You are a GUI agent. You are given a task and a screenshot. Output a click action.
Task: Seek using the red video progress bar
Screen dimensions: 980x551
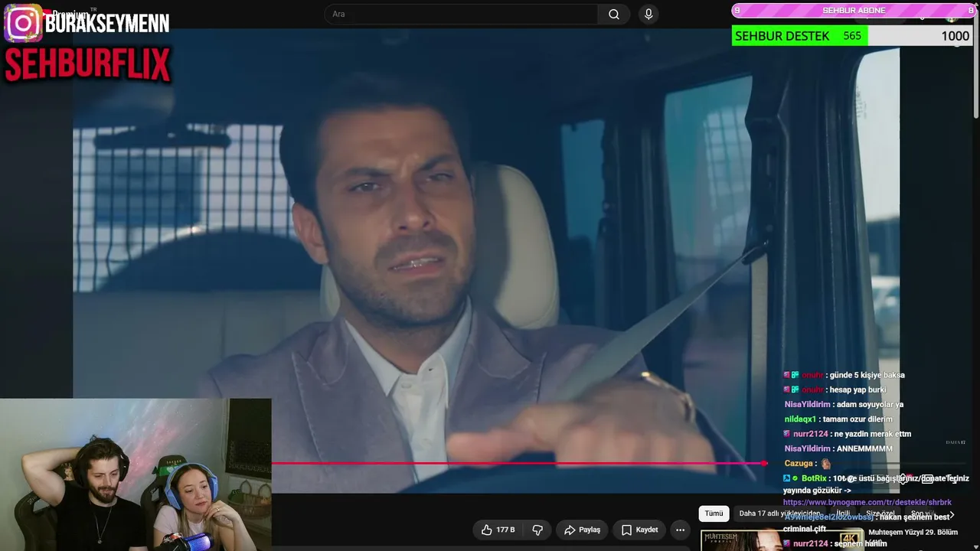[x=519, y=463]
